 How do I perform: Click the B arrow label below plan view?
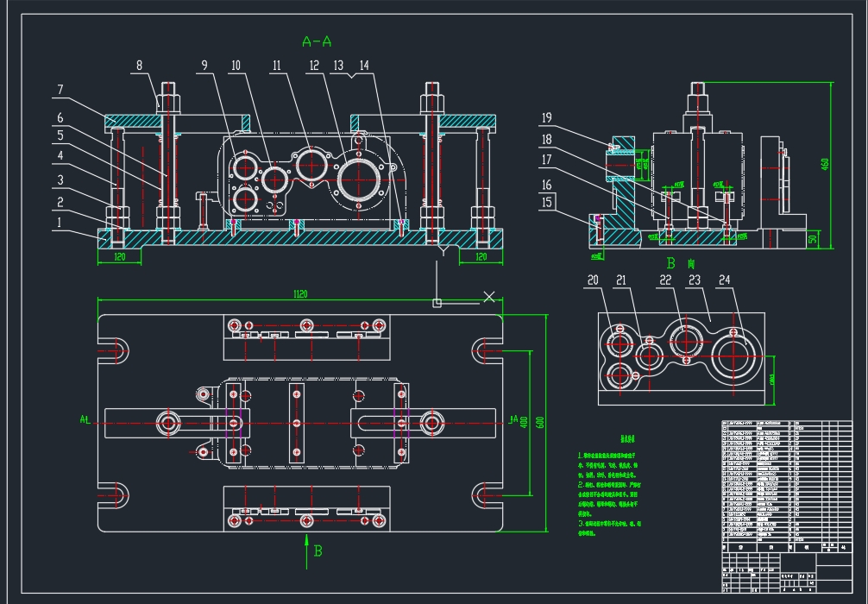318,551
